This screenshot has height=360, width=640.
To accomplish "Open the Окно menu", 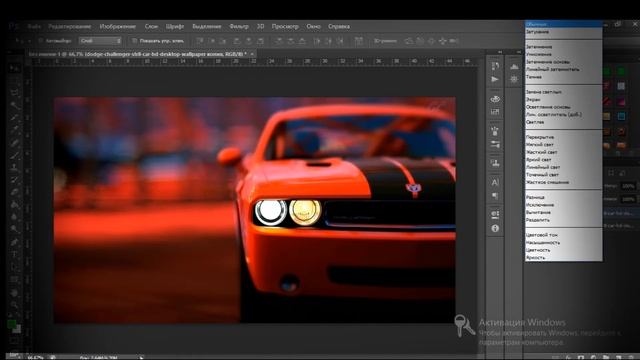I will point(313,27).
